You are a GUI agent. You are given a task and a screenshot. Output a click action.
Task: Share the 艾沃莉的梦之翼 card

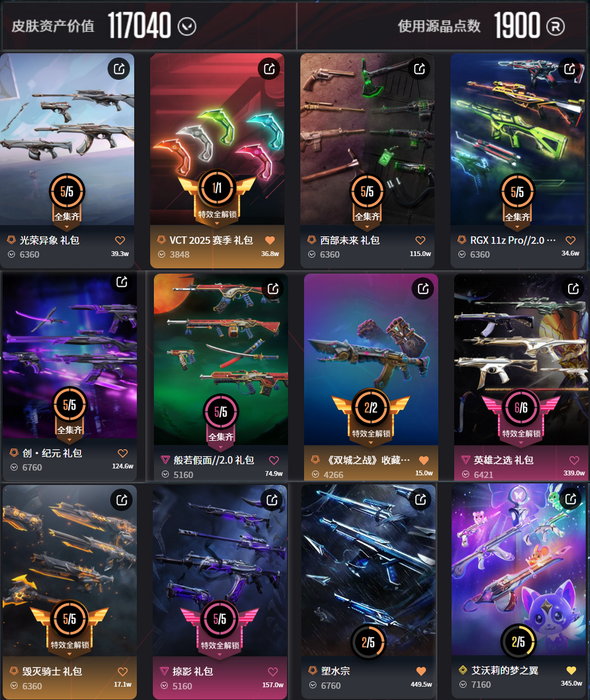[x=570, y=499]
